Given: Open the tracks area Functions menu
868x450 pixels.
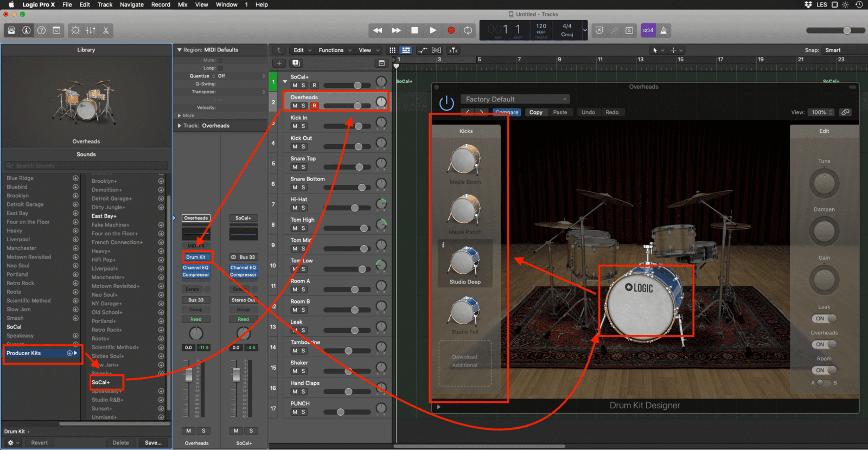Looking at the screenshot, I should point(335,50).
